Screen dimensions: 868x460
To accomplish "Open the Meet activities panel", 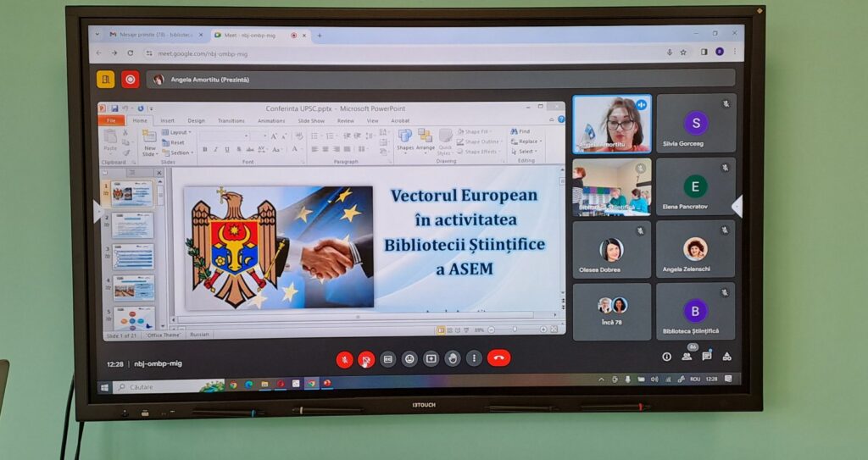I will [726, 357].
